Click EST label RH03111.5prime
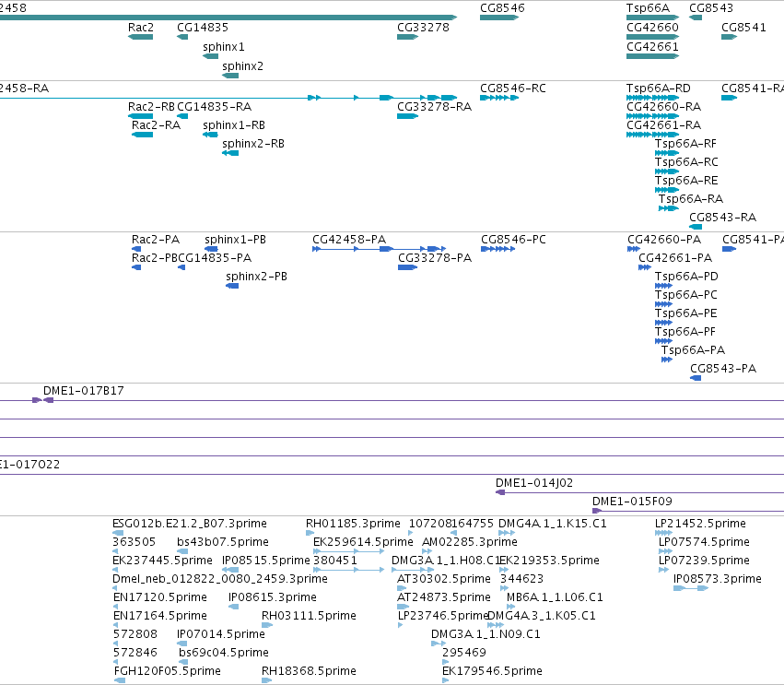 pyautogui.click(x=309, y=616)
